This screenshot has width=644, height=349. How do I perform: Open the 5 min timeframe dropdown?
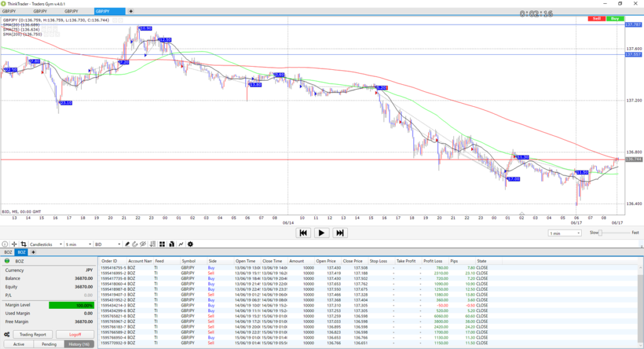click(79, 244)
